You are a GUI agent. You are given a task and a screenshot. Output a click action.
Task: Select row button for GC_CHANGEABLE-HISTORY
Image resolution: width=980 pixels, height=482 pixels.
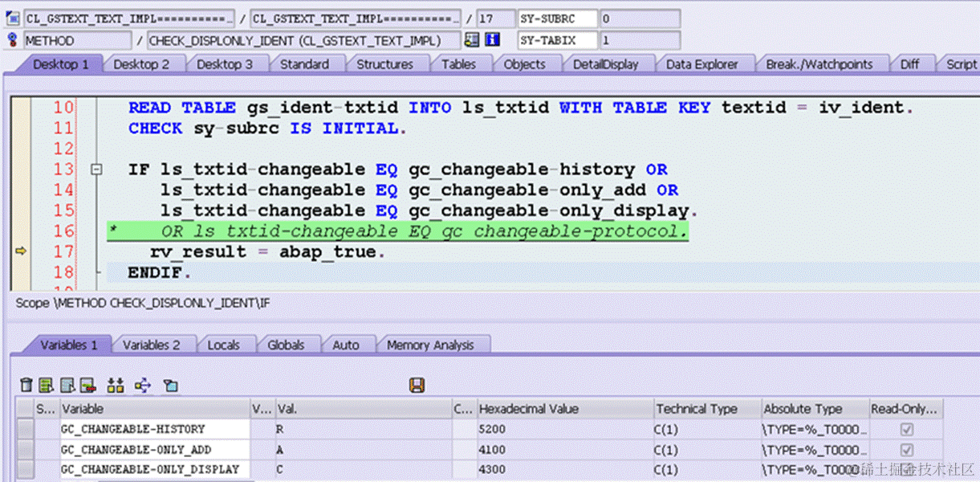(26, 430)
